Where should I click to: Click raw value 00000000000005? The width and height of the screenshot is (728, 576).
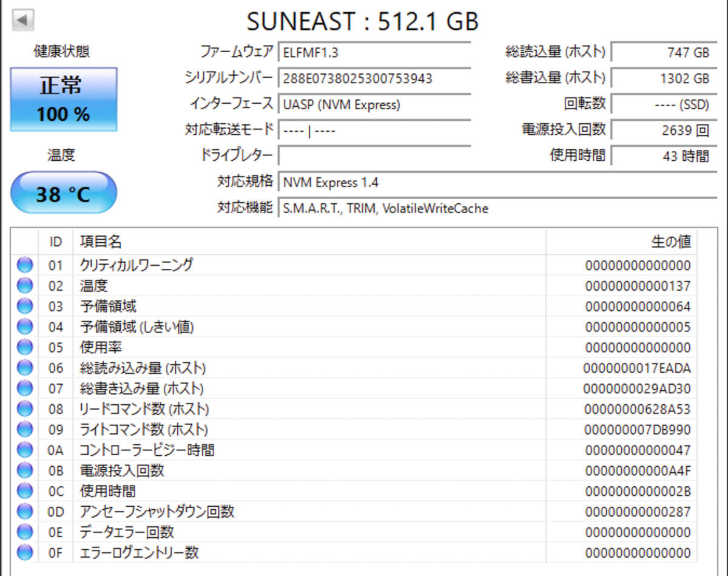[x=638, y=327]
